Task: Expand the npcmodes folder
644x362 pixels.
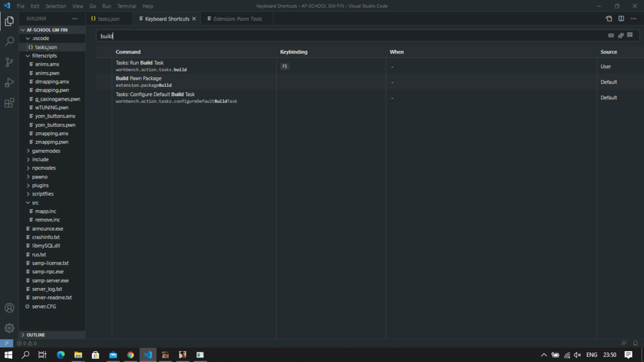Action: (52, 168)
